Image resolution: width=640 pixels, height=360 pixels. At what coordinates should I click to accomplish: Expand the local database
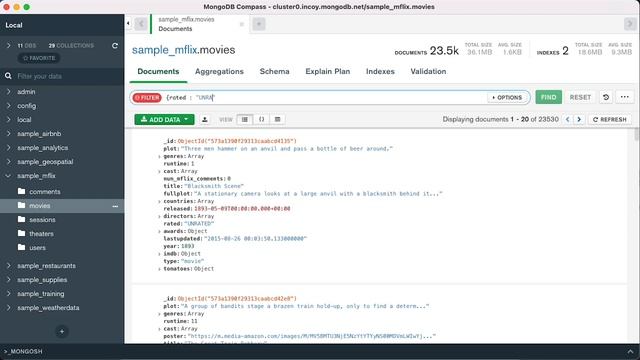pyautogui.click(x=9, y=120)
